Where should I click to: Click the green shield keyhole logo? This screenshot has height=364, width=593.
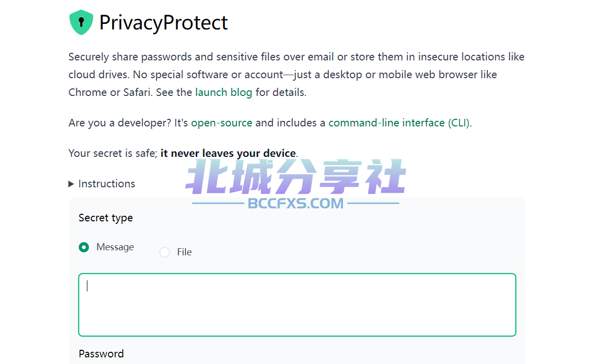[81, 22]
